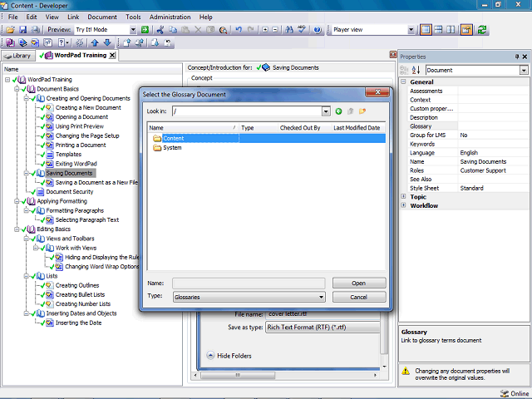Open the Glossaries Type dropdown
The image size is (532, 399).
pos(321,298)
